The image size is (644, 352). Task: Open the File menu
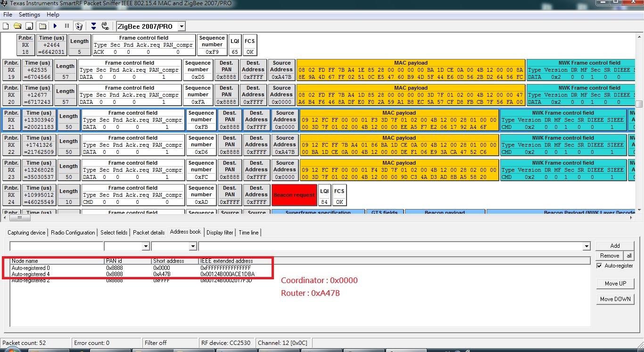click(x=8, y=15)
